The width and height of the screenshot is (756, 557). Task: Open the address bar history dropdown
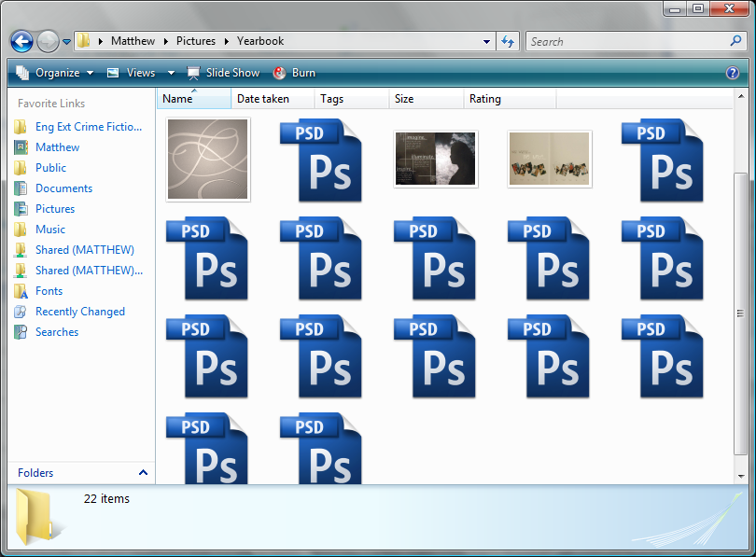pyautogui.click(x=487, y=42)
